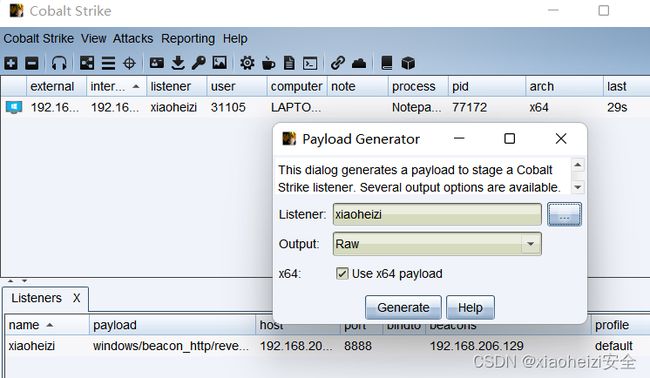Screen dimensions: 650x378
Task: Click the coffee cup Java applet icon
Action: 268,63
